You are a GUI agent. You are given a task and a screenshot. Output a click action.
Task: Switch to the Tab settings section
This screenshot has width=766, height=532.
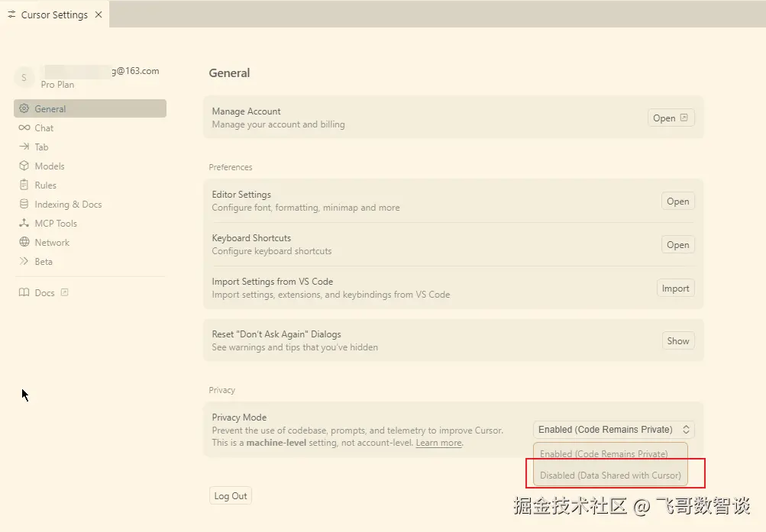pyautogui.click(x=90, y=147)
